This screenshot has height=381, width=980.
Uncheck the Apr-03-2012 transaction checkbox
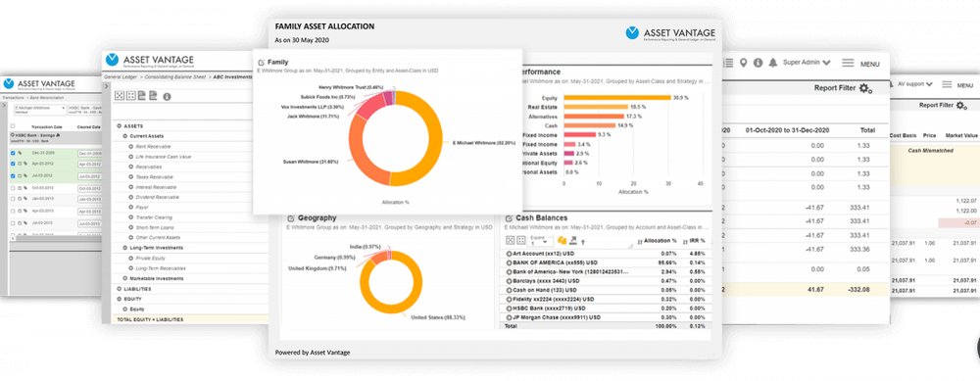pyautogui.click(x=14, y=165)
